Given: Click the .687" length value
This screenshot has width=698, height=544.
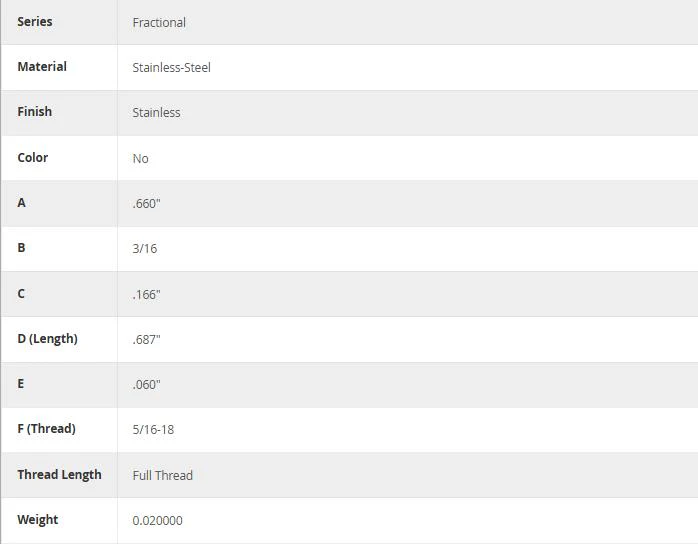Looking at the screenshot, I should (x=146, y=340).
